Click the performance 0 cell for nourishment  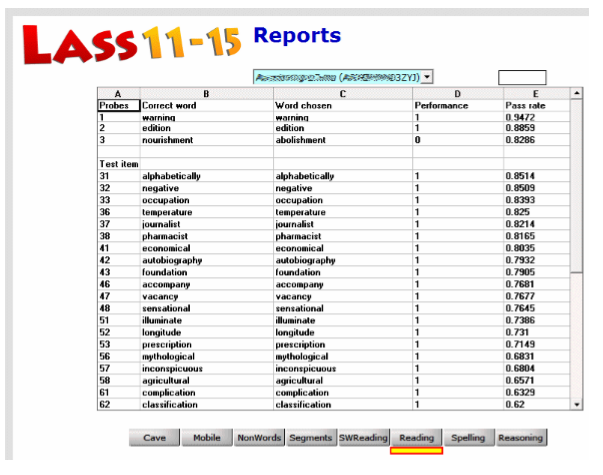pos(458,140)
